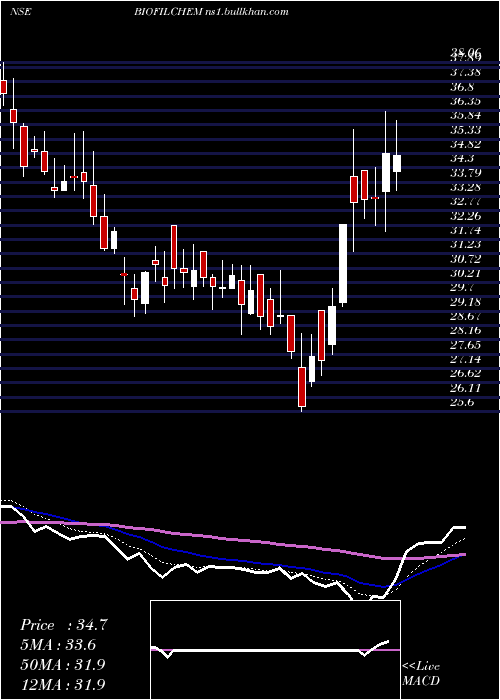Select the 29.18 price level label
This screenshot has width=500, height=700.
[466, 301]
